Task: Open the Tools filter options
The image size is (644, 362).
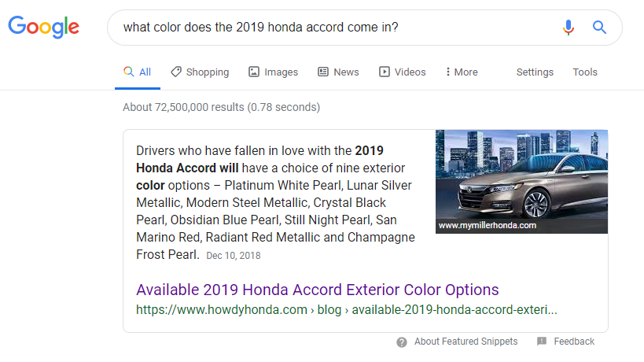Action: click(585, 72)
